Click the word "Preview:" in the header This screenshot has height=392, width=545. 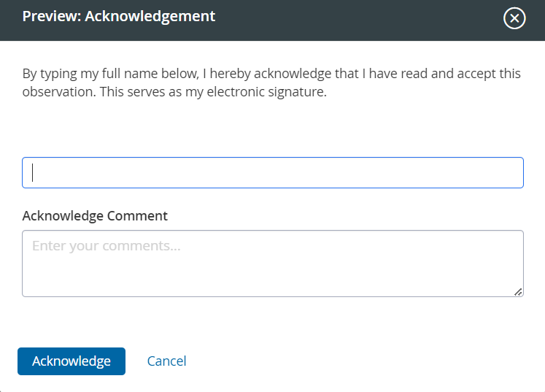51,16
